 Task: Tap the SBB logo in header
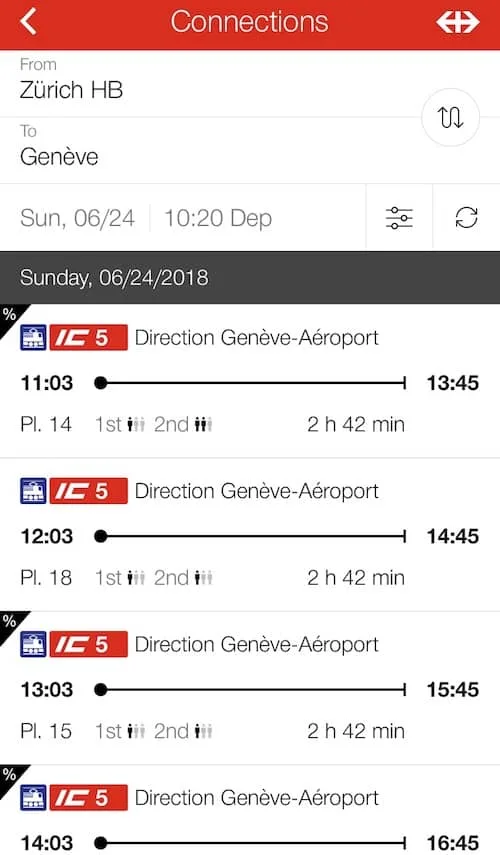pyautogui.click(x=457, y=22)
